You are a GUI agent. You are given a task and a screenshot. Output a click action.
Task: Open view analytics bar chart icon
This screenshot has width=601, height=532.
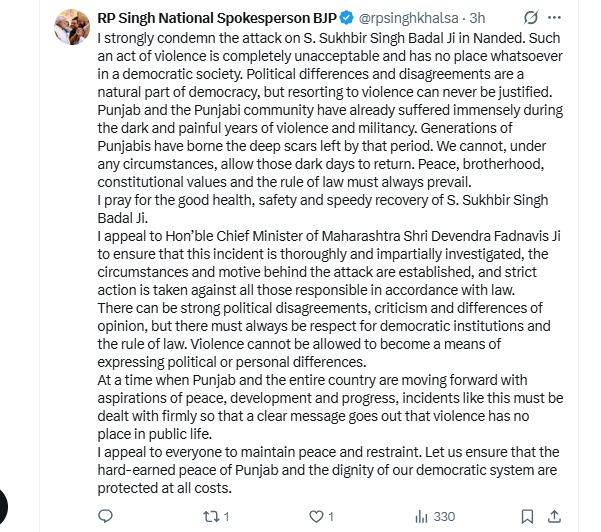(x=421, y=517)
